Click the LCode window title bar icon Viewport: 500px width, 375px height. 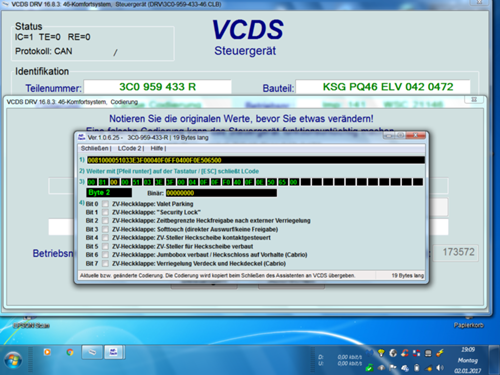click(81, 137)
